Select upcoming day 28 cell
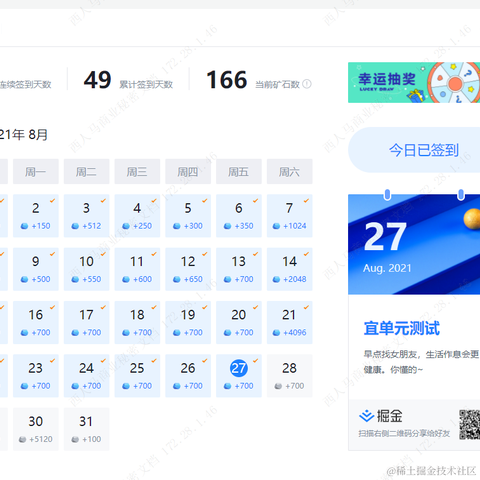The height and width of the screenshot is (480, 480). pyautogui.click(x=289, y=376)
